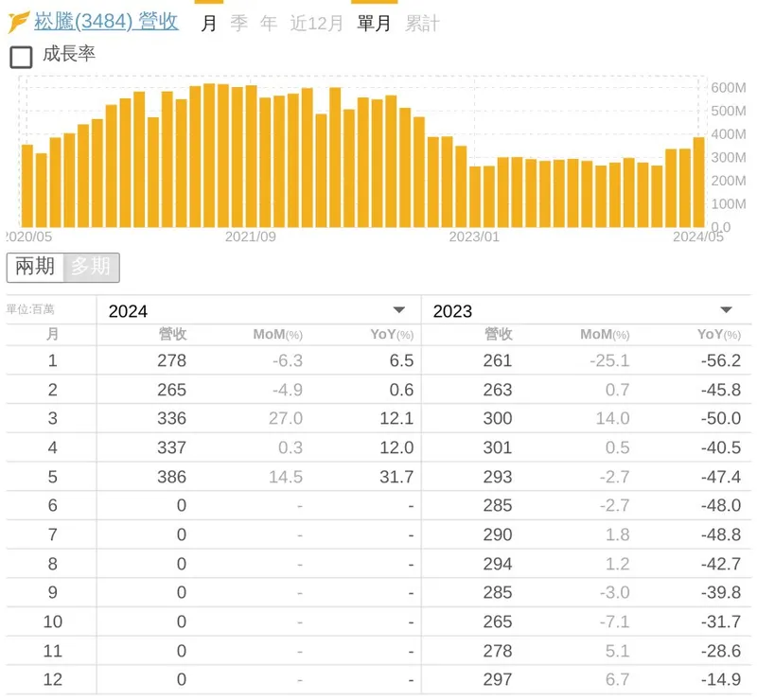Click month 12 row label

point(53,680)
